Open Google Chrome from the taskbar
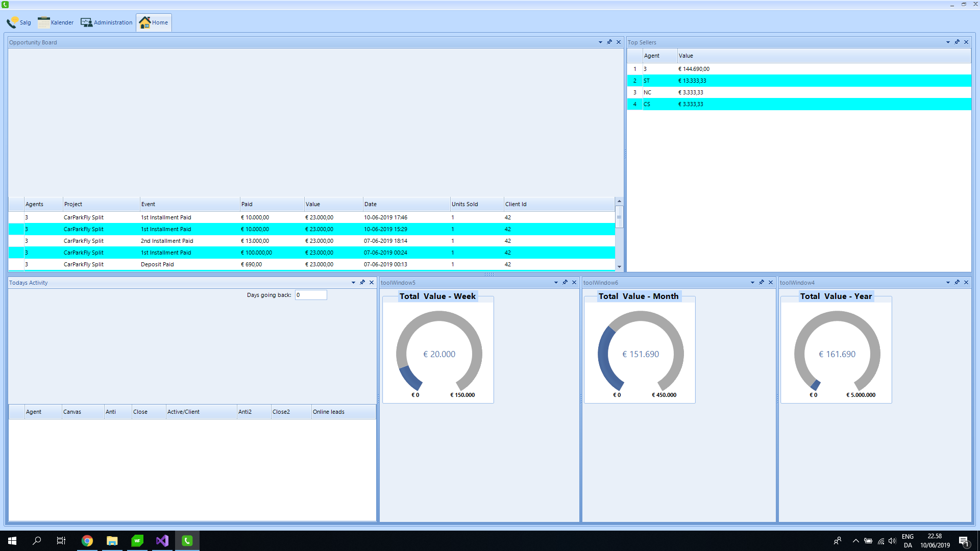 click(87, 541)
